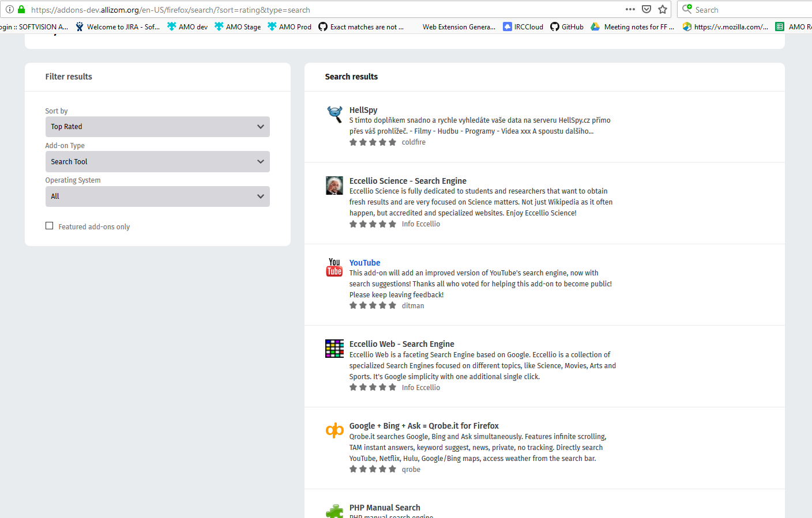The image size is (812, 518).
Task: Click author name ditman
Action: (413, 306)
